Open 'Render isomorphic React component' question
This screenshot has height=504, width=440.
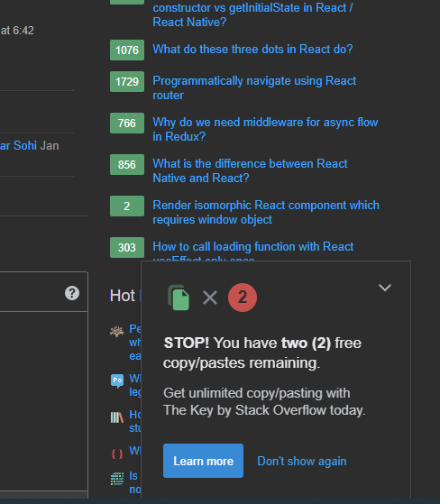pos(266,212)
